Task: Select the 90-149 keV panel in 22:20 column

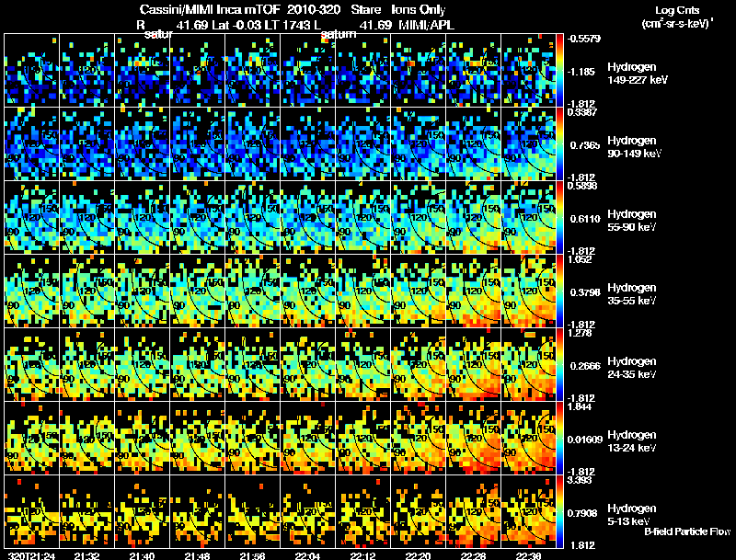Action: pos(419,144)
